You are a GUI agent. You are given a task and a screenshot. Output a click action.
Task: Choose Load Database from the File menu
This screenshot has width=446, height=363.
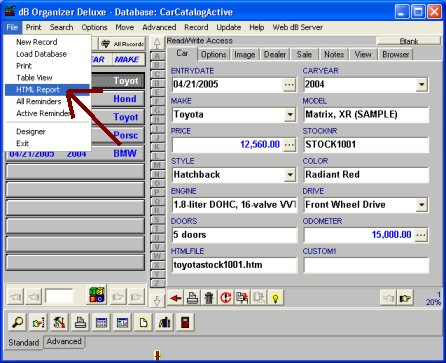47,54
